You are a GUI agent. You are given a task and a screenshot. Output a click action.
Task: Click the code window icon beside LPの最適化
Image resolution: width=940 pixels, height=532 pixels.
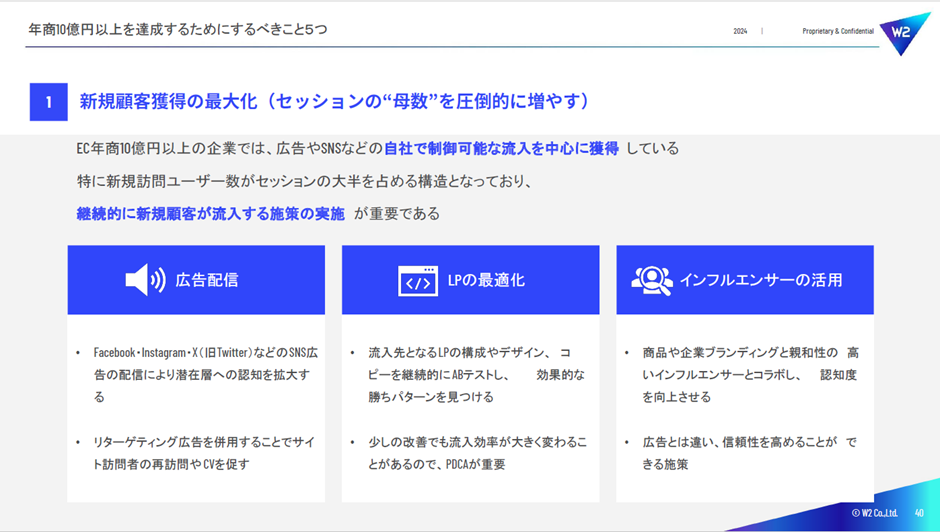(x=418, y=281)
